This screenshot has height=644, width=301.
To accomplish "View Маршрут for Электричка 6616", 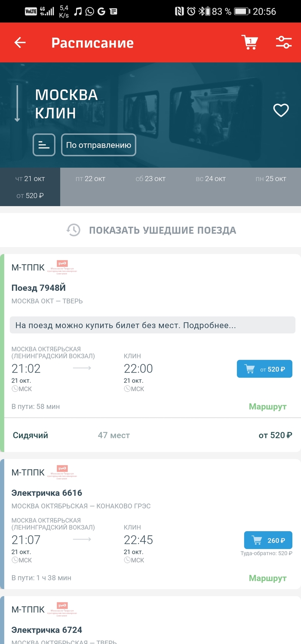I will pos(267,578).
